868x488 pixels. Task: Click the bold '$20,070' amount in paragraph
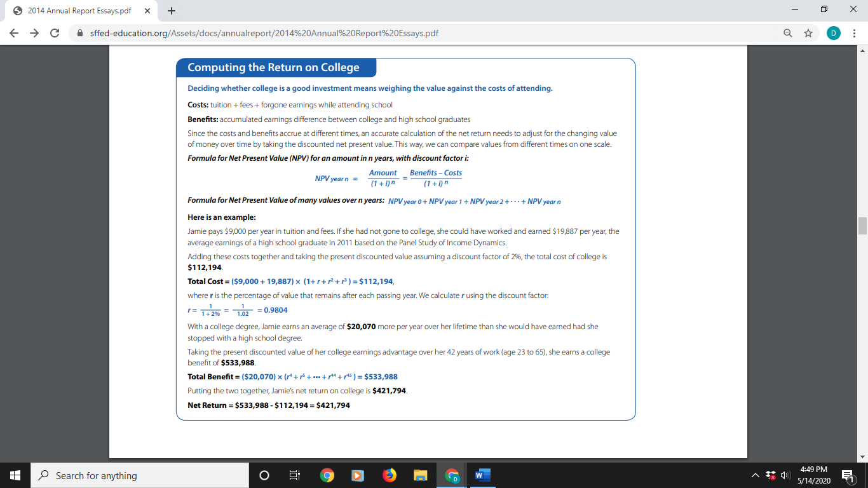click(x=362, y=326)
